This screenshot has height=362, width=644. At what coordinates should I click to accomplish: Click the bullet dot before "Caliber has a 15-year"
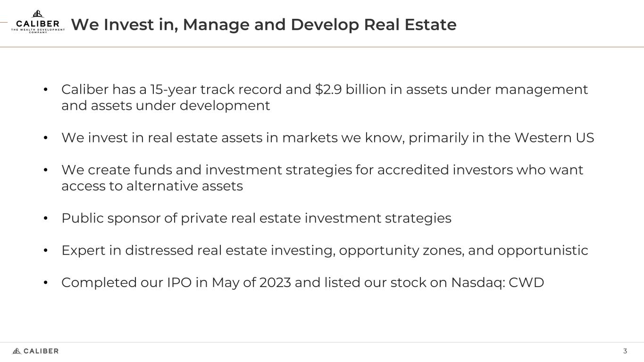pos(46,90)
